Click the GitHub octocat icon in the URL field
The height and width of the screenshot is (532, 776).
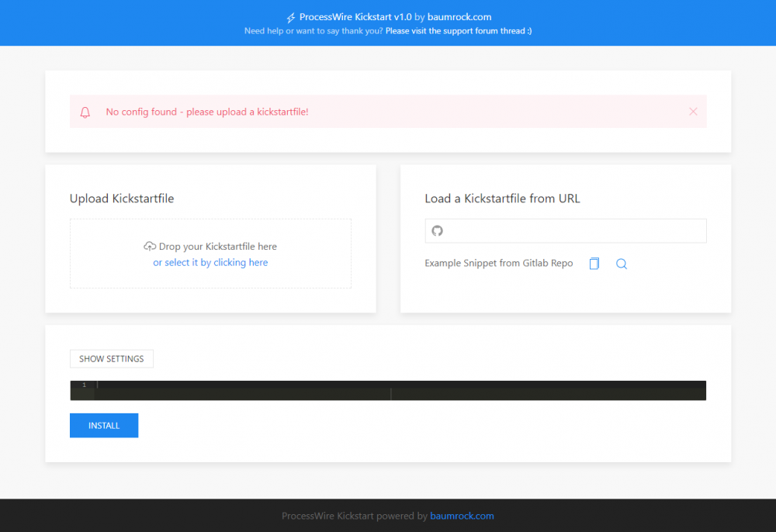437,230
